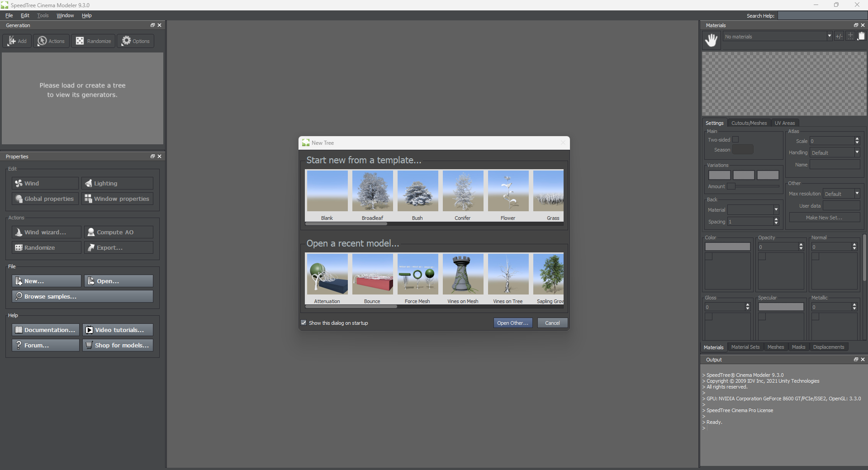The width and height of the screenshot is (868, 470).
Task: Float the Output panel
Action: [856, 360]
